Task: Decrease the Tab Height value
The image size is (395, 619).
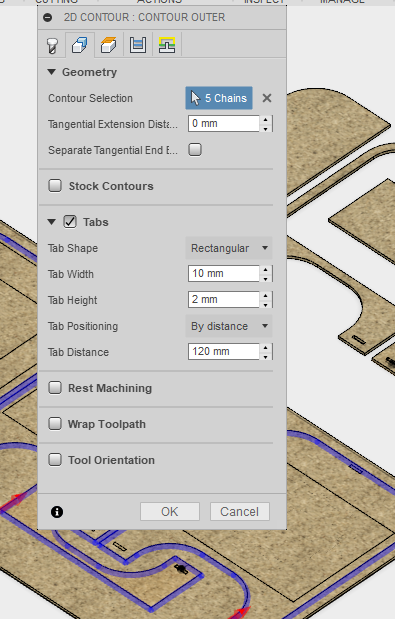Action: 266,304
